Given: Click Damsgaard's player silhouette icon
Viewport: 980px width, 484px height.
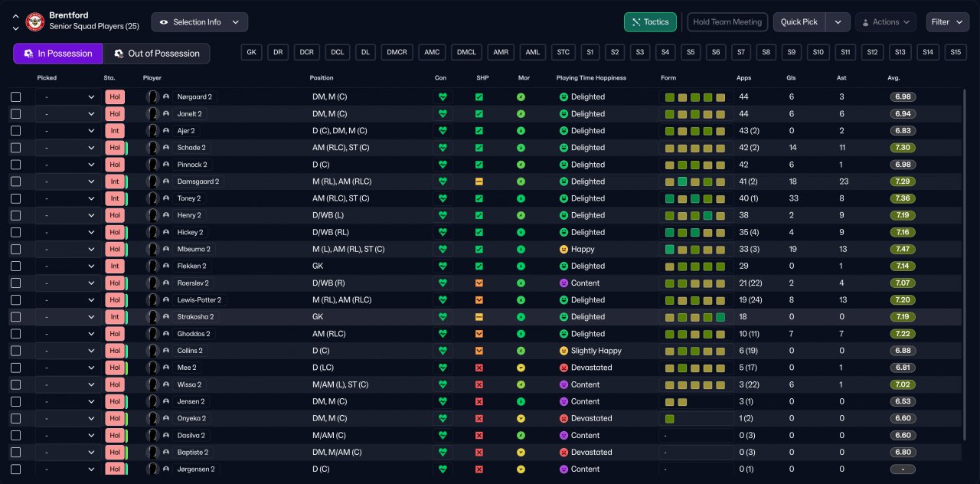Looking at the screenshot, I should 152,181.
